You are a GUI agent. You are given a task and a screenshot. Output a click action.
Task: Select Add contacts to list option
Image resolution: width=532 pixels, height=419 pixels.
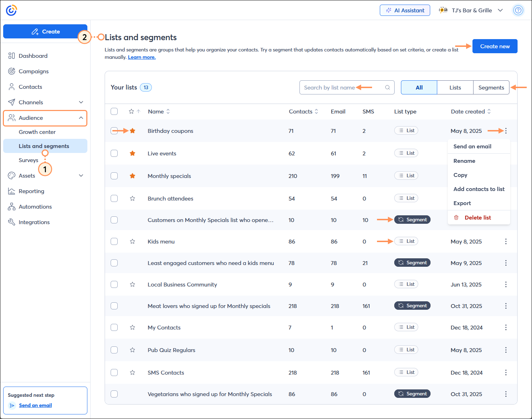click(479, 189)
